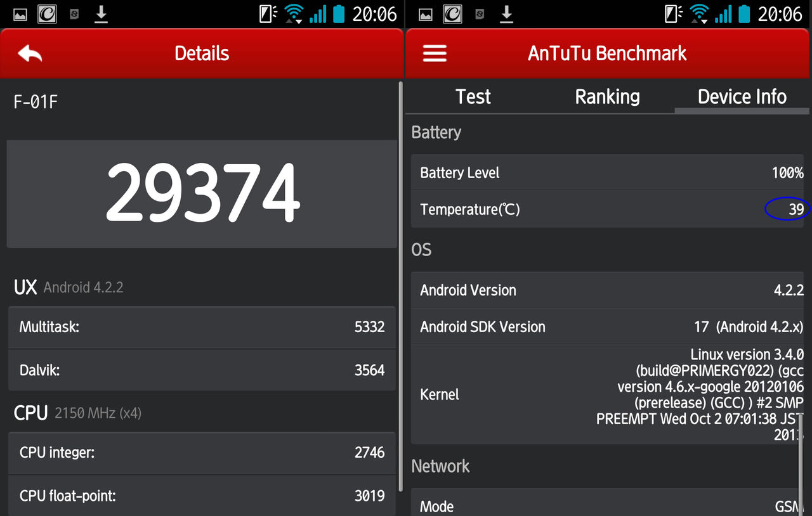Tap the OS section heading
This screenshot has width=812, height=516.
pyautogui.click(x=421, y=250)
